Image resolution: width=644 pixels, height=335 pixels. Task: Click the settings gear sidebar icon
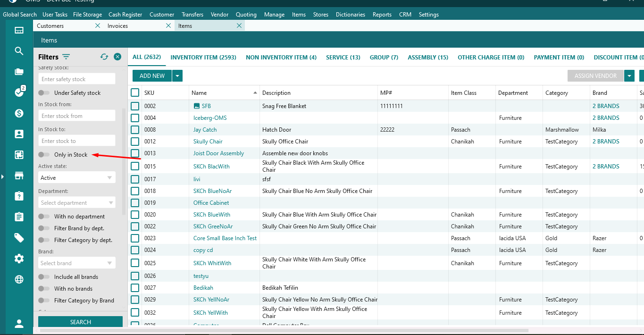point(19,259)
